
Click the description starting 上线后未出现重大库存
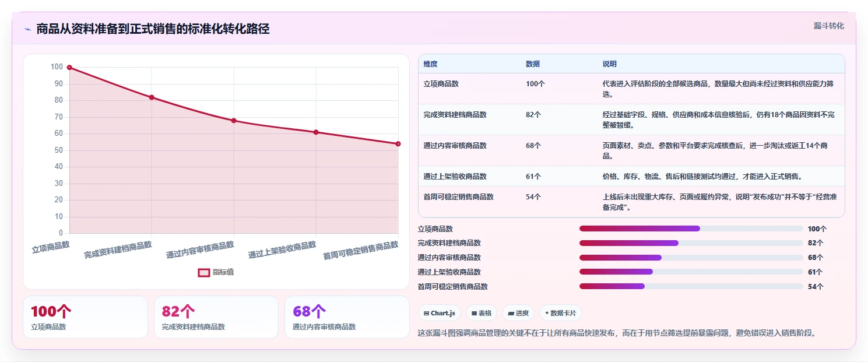tap(719, 202)
